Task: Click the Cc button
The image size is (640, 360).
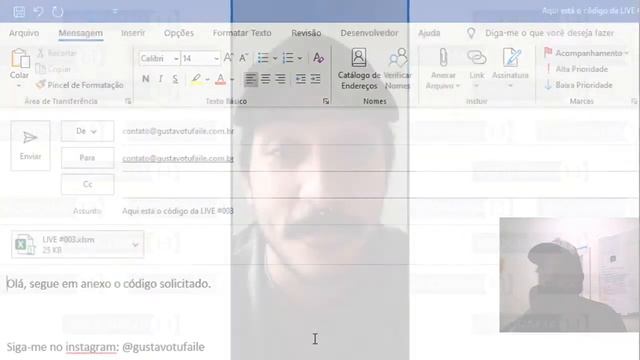Action: 87,184
